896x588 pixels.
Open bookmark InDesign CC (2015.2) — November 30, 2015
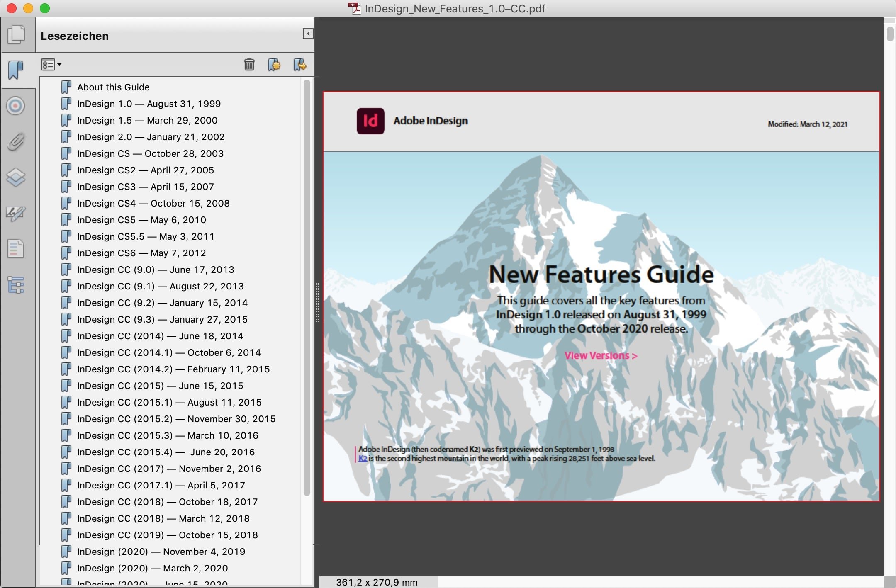click(x=176, y=419)
